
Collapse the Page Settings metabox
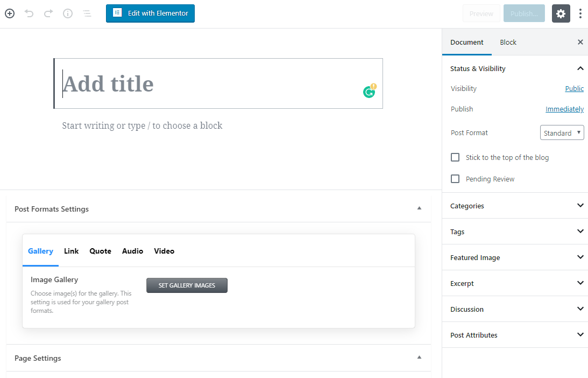(x=419, y=358)
